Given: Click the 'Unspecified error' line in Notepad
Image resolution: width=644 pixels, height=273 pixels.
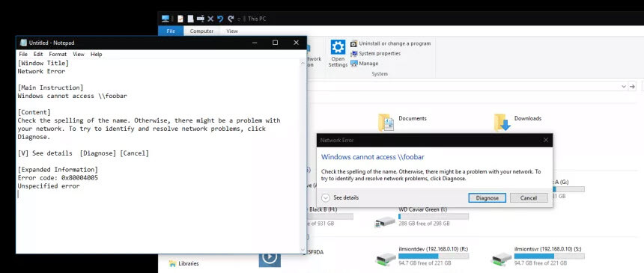Looking at the screenshot, I should (x=49, y=186).
